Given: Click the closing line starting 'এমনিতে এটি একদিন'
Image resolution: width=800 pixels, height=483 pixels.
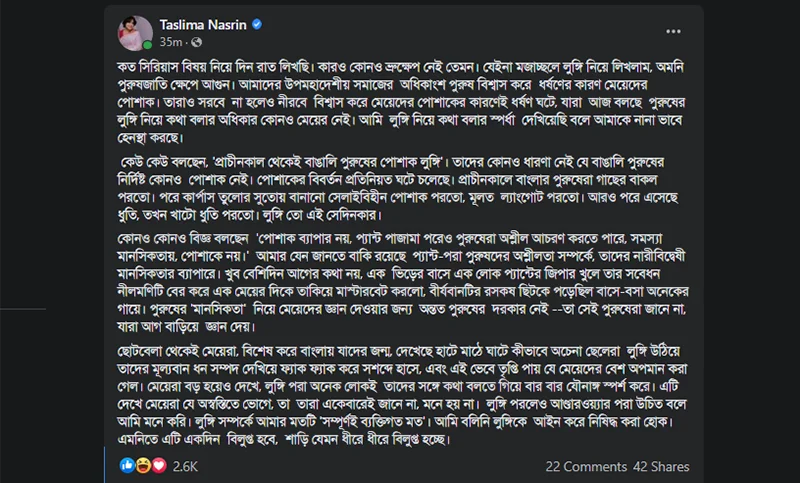Looking at the screenshot, I should [x=284, y=440].
